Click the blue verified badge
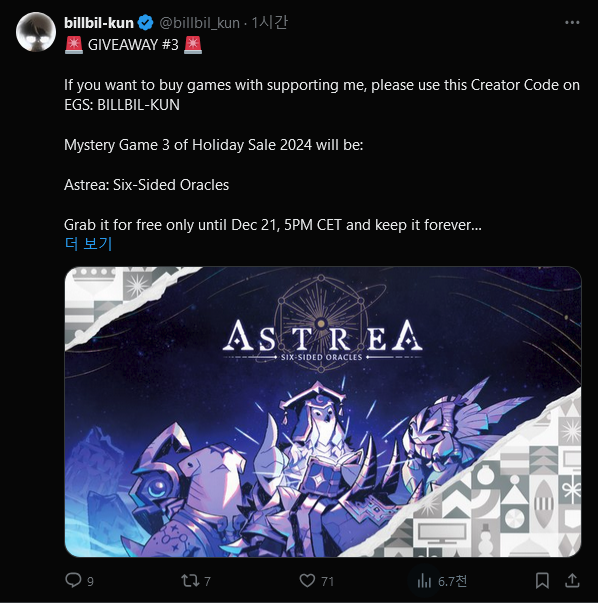Viewport: 598px width, 603px height. pyautogui.click(x=146, y=23)
